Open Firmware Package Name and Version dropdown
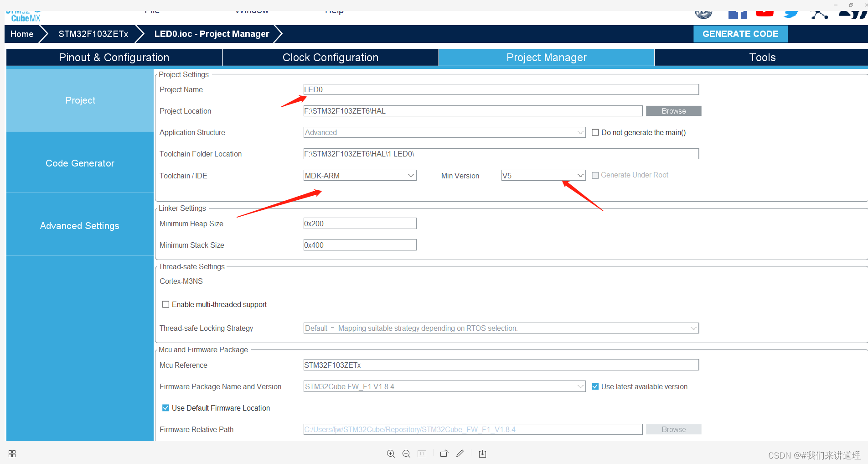 coord(444,386)
